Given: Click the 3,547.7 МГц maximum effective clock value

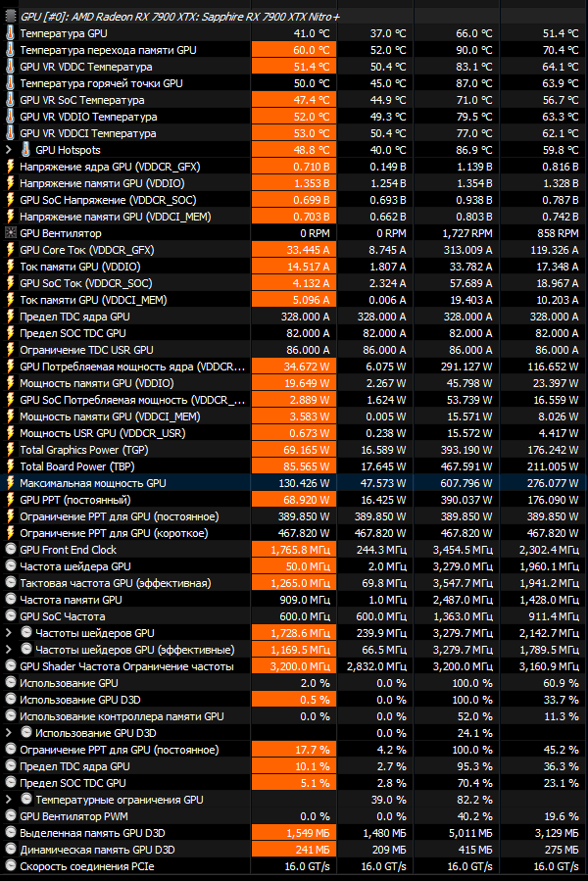Looking at the screenshot, I should click(x=463, y=583).
